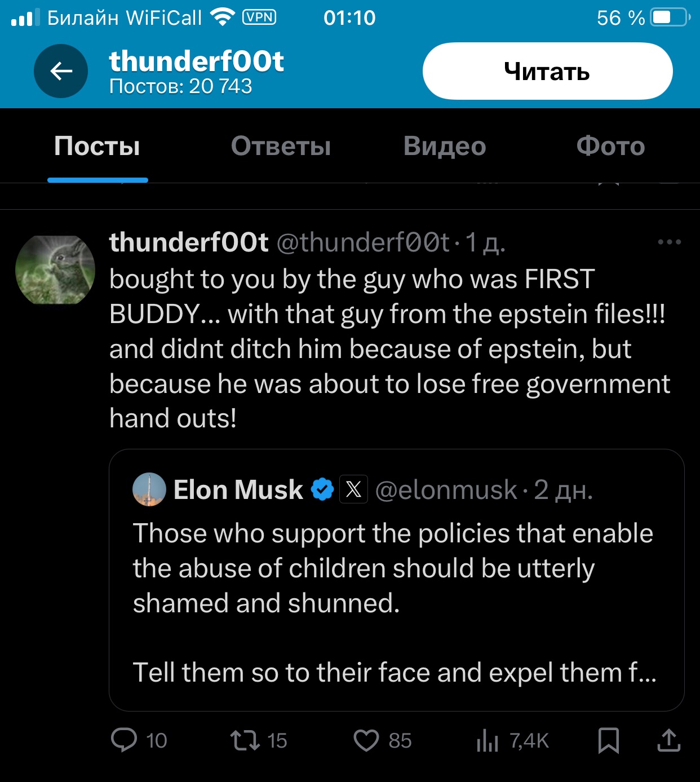Switch to the Видео tab

click(x=445, y=146)
